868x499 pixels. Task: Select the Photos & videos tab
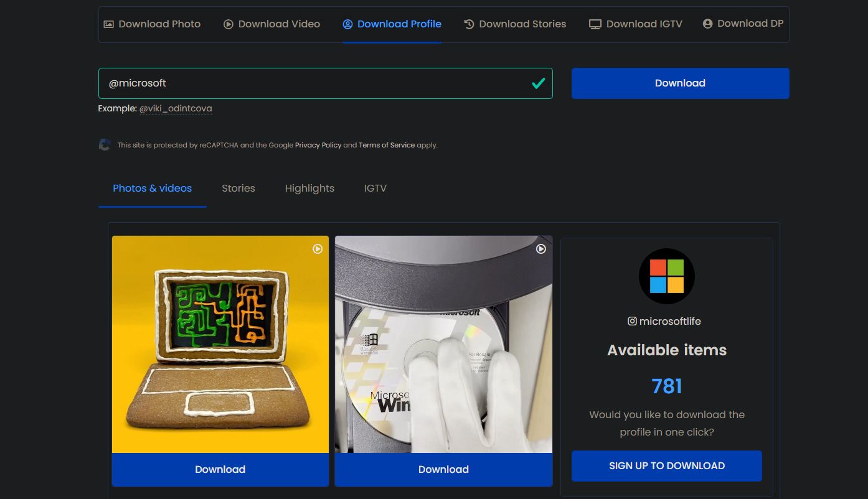pyautogui.click(x=153, y=188)
